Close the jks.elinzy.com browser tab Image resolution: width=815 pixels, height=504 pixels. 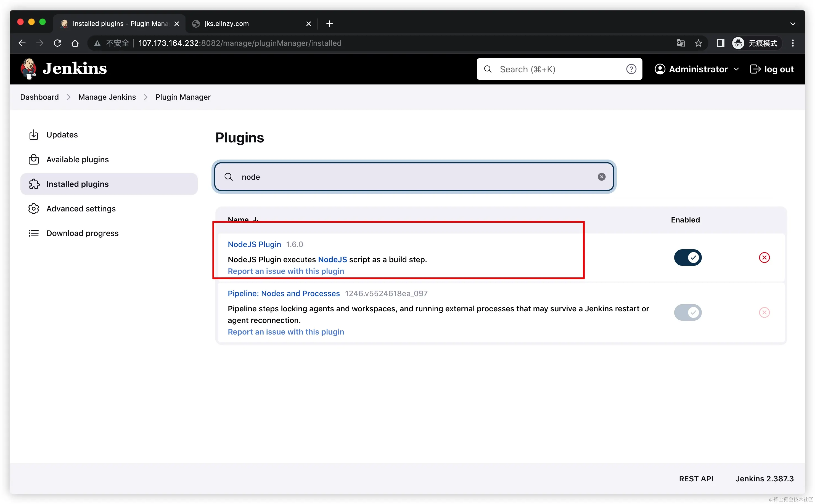tap(308, 24)
